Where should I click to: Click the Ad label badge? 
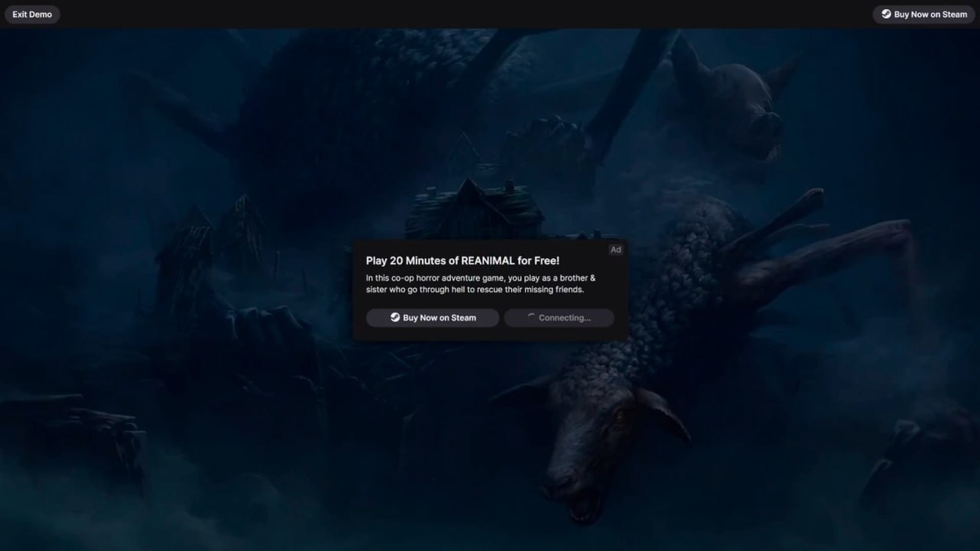point(616,250)
